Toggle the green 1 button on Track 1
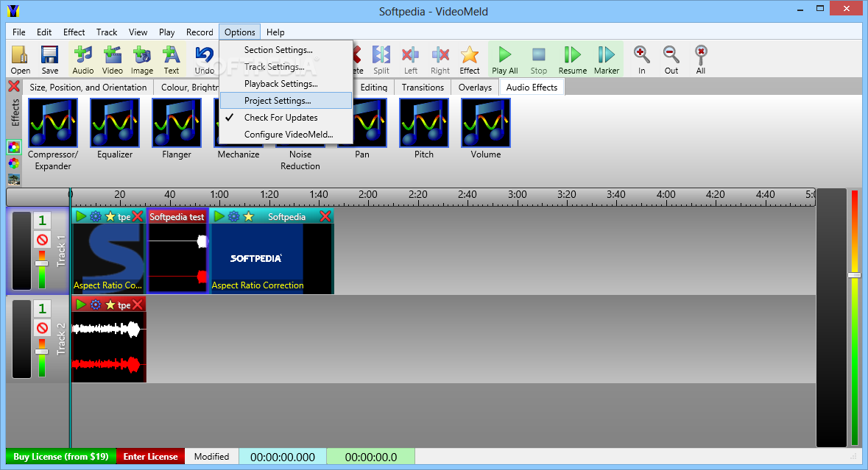Image resolution: width=868 pixels, height=470 pixels. pos(42,221)
